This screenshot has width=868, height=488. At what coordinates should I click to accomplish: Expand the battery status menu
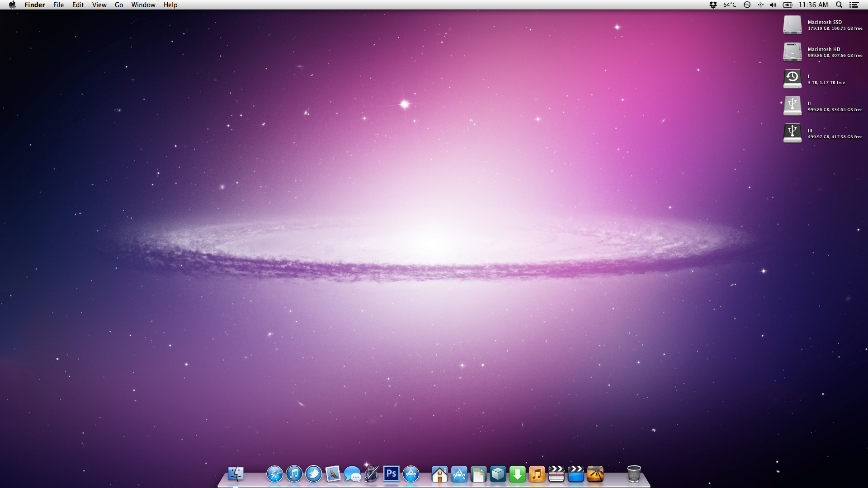(x=788, y=5)
